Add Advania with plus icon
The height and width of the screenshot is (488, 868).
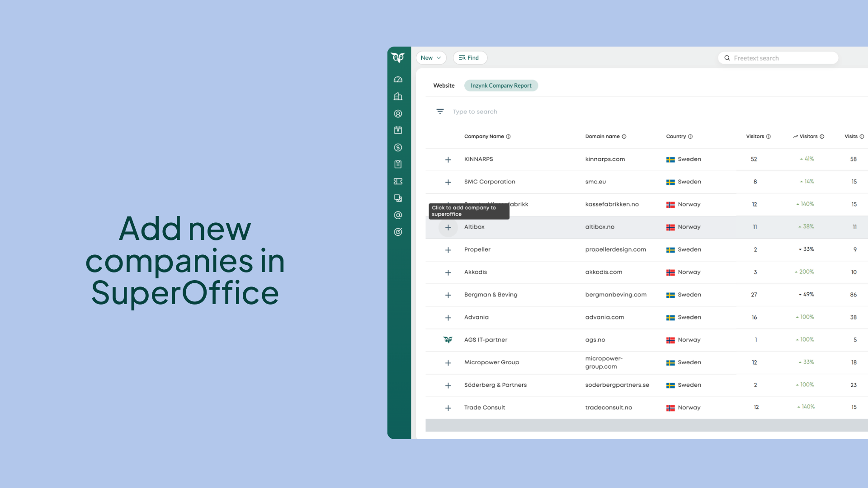click(x=448, y=318)
